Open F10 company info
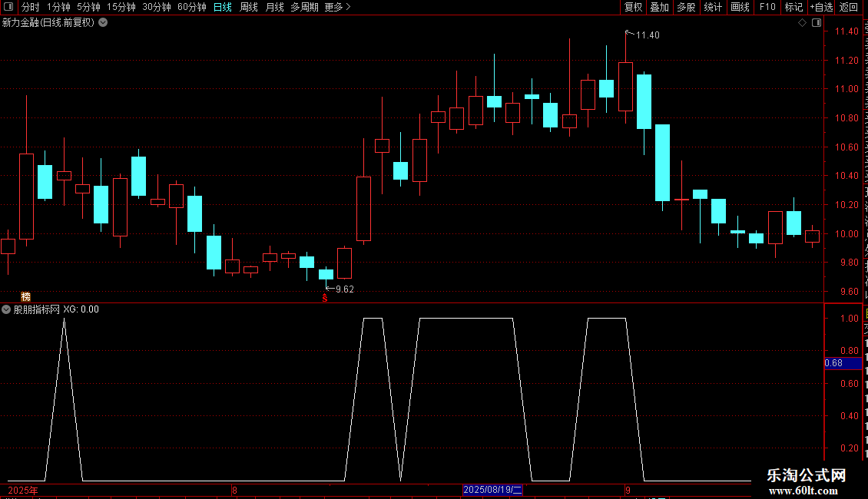The width and height of the screenshot is (868, 499). 767,7
